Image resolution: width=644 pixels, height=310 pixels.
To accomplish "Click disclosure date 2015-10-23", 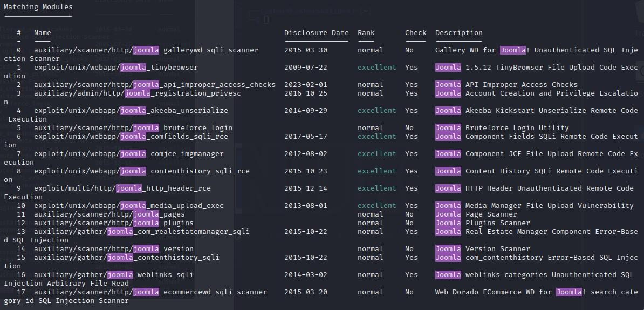I will click(x=306, y=171).
